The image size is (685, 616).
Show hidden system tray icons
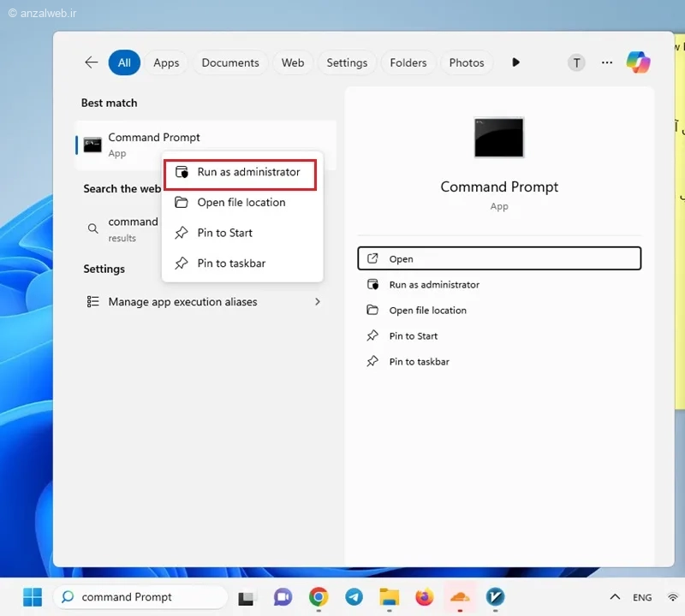(615, 597)
